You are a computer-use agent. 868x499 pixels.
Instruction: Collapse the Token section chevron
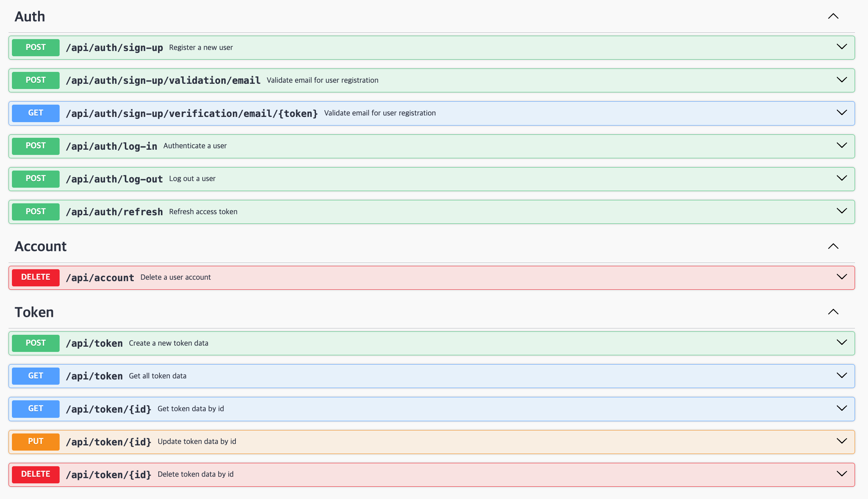tap(833, 312)
